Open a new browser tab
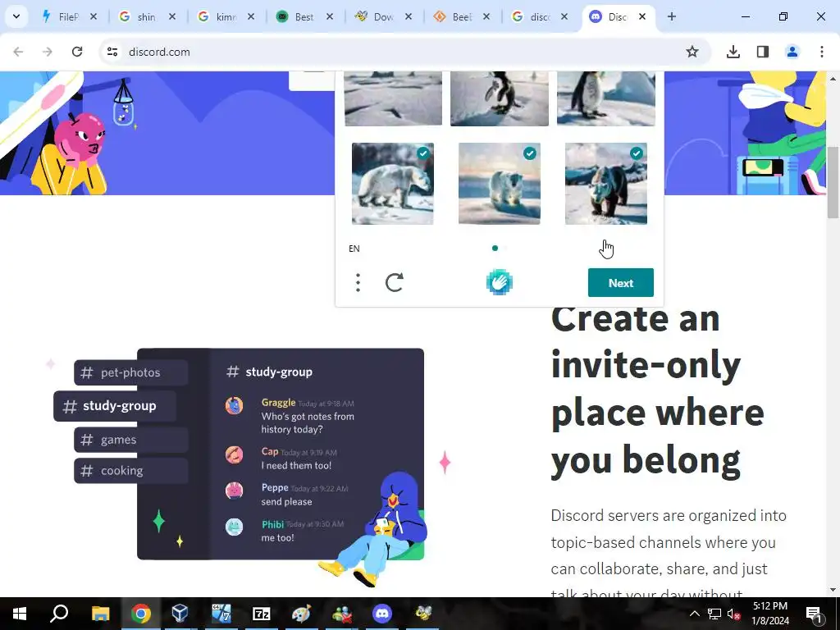The image size is (840, 630). tap(671, 16)
